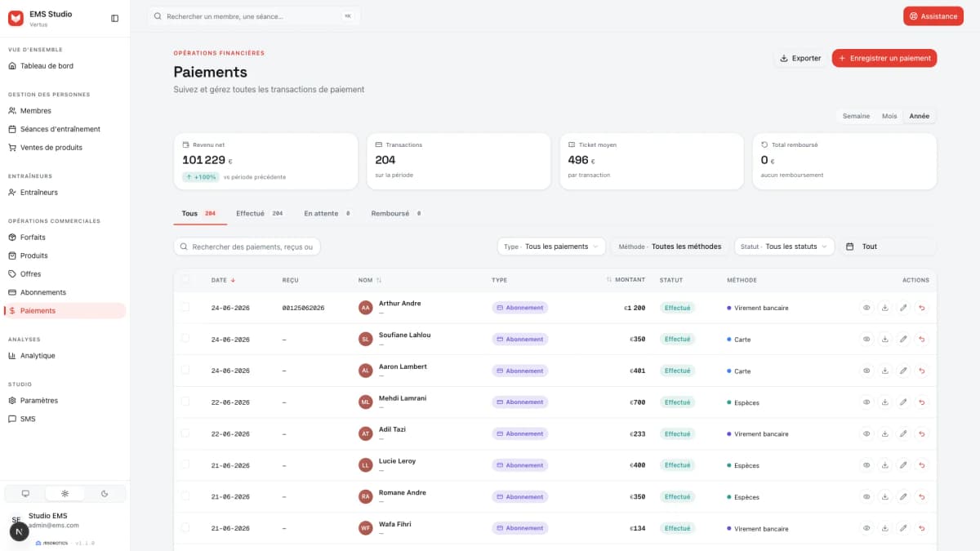This screenshot has height=551, width=980.
Task: Check the Wafa Fihri row checkbox
Action: tap(185, 527)
